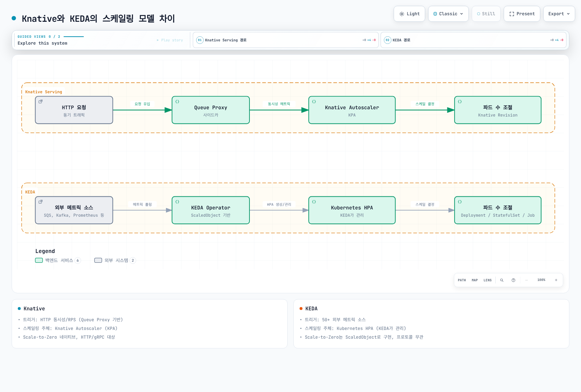Click code icon on Kubernetes HPA node
This screenshot has width=581, height=392.
pos(314,202)
